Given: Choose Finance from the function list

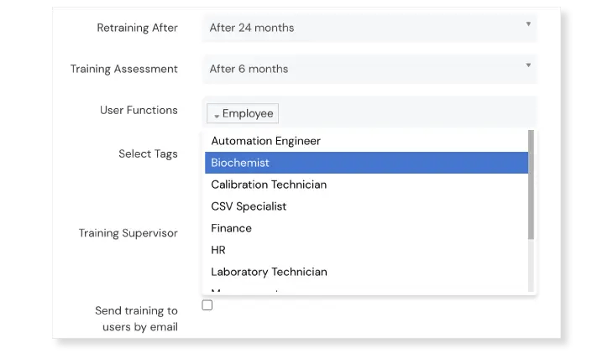Looking at the screenshot, I should click(x=231, y=228).
